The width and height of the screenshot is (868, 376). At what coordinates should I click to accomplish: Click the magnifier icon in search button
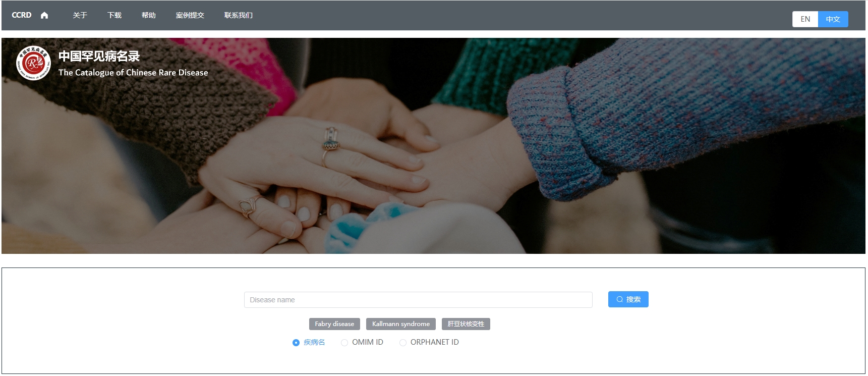tap(620, 299)
